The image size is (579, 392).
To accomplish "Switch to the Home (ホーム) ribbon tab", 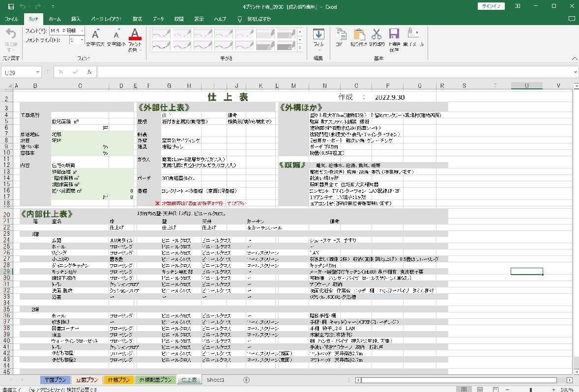I will 55,19.
